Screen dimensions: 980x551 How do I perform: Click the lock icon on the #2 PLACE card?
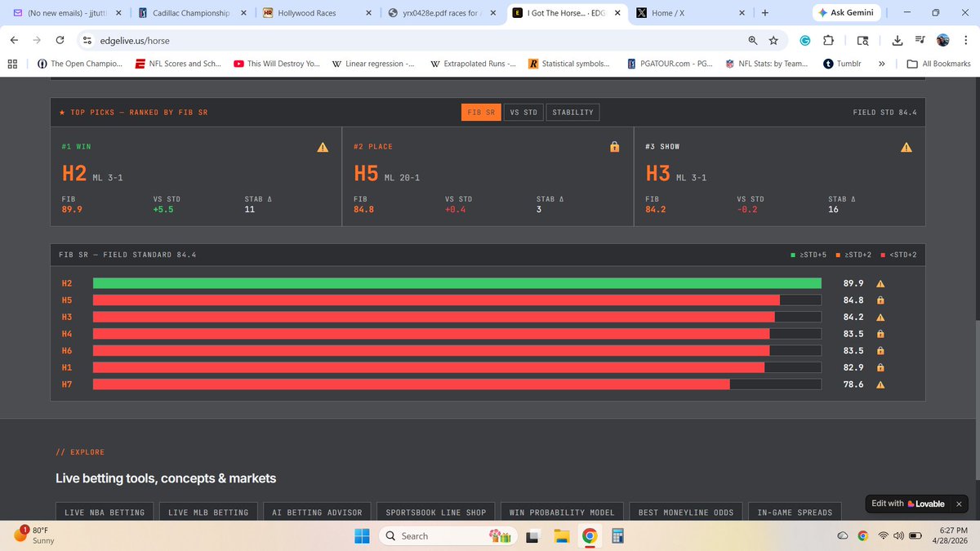tap(614, 147)
